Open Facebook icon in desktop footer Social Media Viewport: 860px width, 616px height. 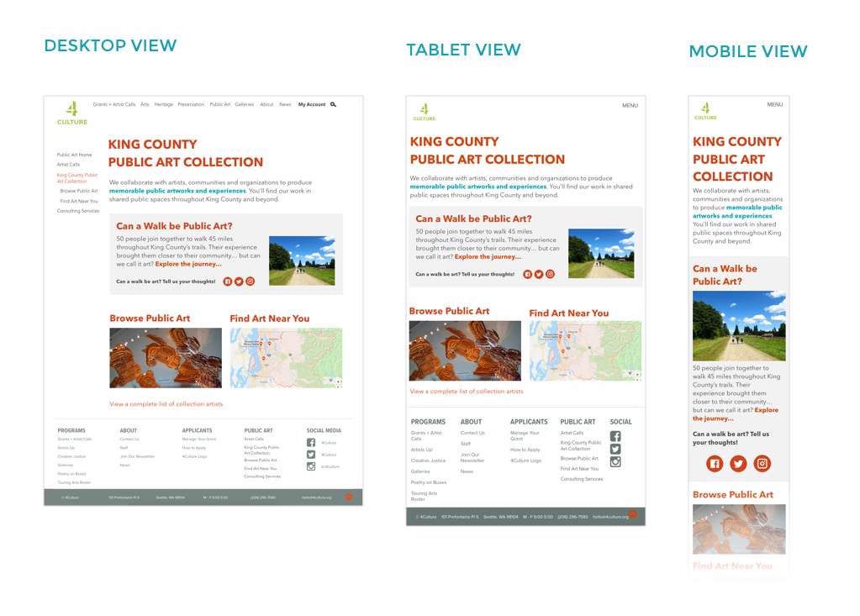[x=311, y=443]
